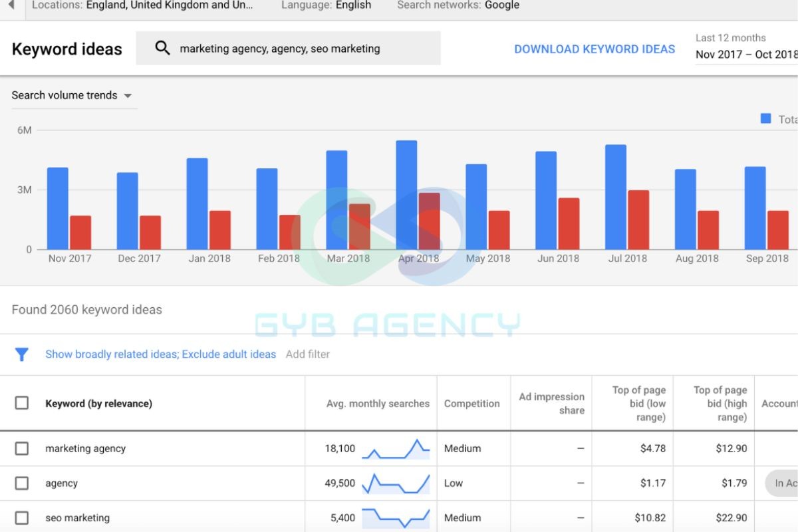Click the blue Nov 2017 chart bar
This screenshot has height=532, width=798.
(58, 208)
